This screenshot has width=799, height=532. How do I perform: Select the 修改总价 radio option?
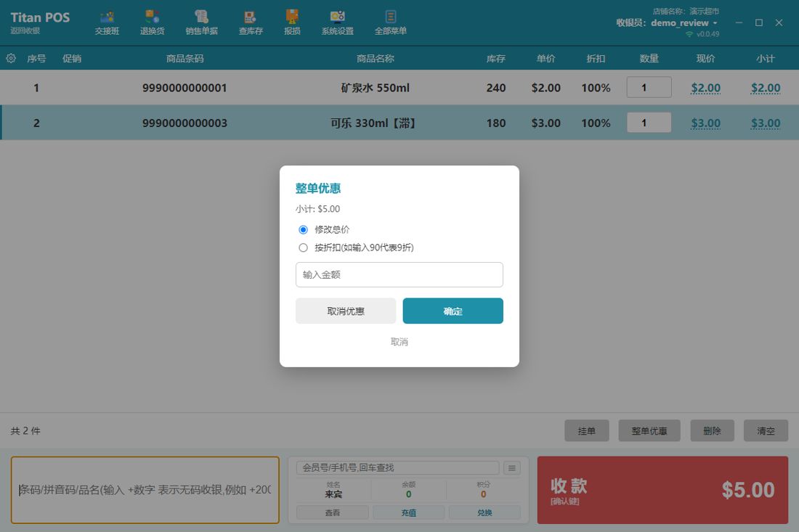[303, 229]
